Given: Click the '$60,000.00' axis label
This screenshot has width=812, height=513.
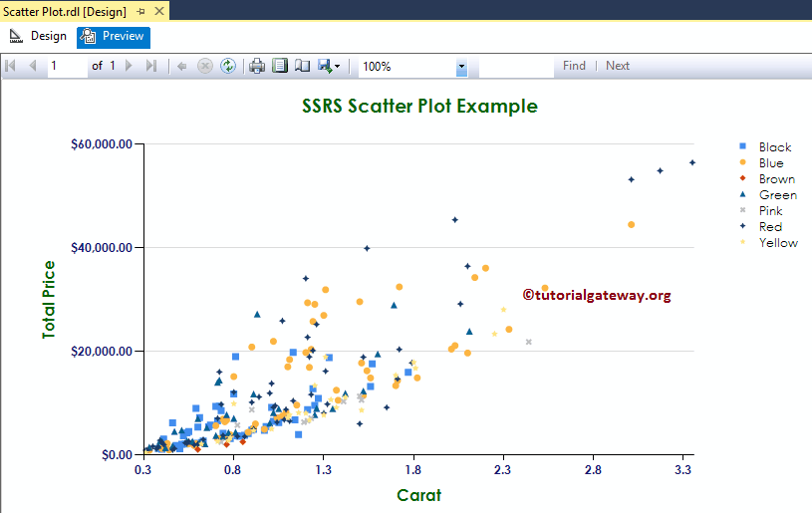Looking at the screenshot, I should [102, 144].
